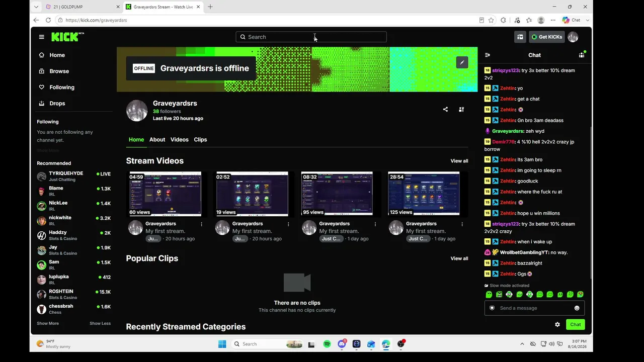The width and height of the screenshot is (644, 362).
Task: Click the icon right of the share button
Action: tap(461, 109)
